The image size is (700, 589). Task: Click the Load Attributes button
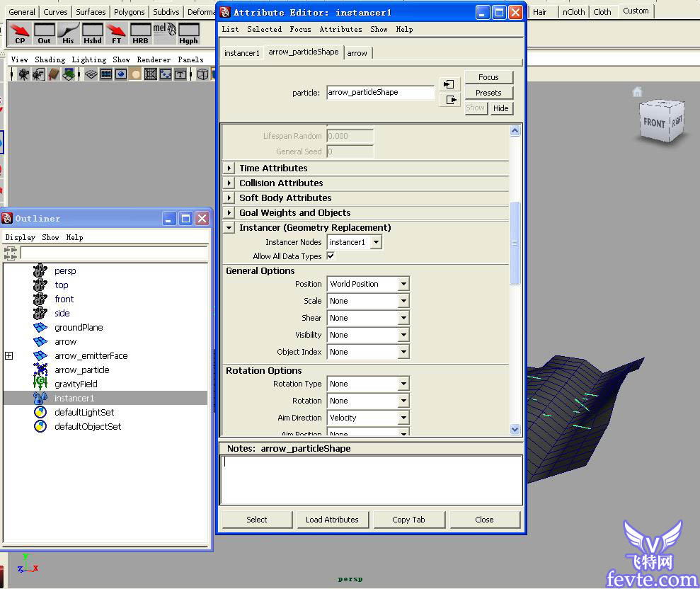[332, 520]
